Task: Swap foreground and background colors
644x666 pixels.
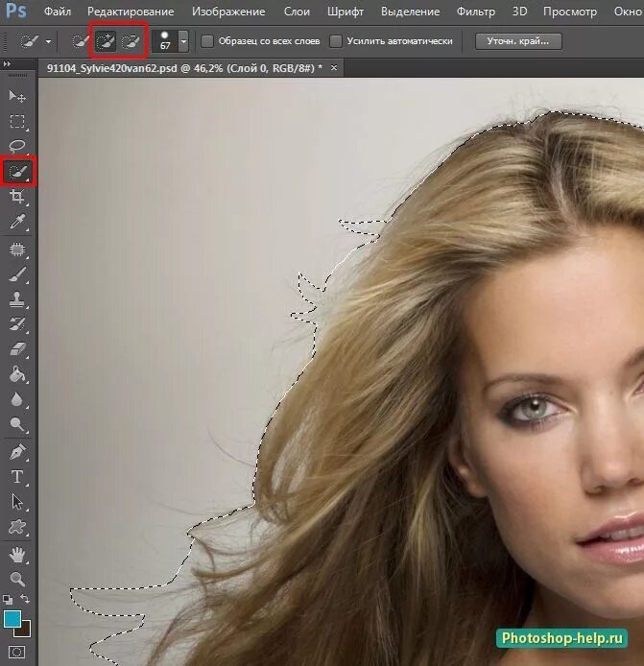Action: click(x=25, y=599)
